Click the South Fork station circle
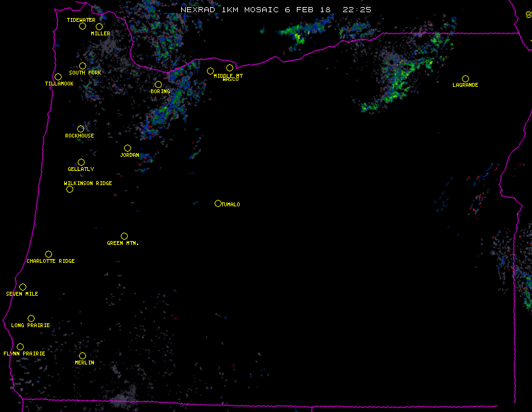The height and width of the screenshot is (412, 532). point(83,66)
